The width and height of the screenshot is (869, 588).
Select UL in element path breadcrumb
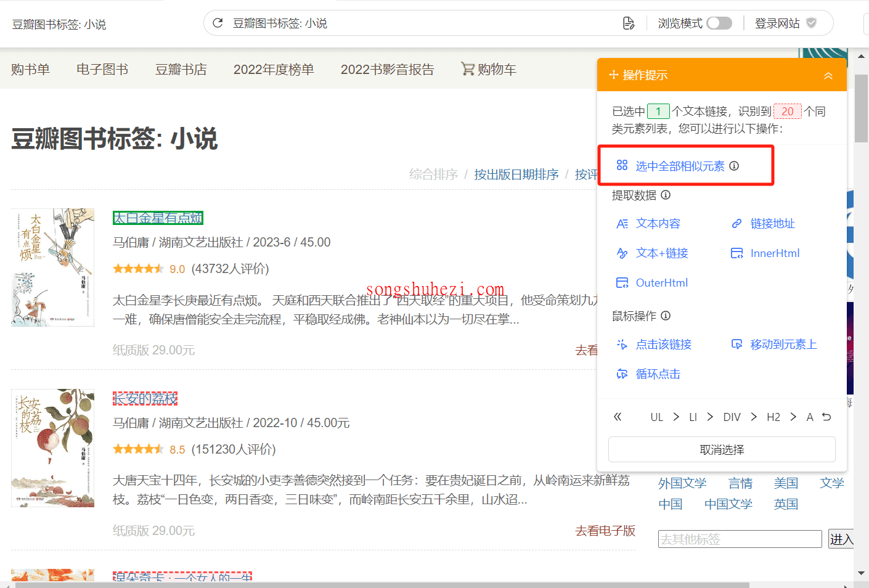(x=657, y=417)
